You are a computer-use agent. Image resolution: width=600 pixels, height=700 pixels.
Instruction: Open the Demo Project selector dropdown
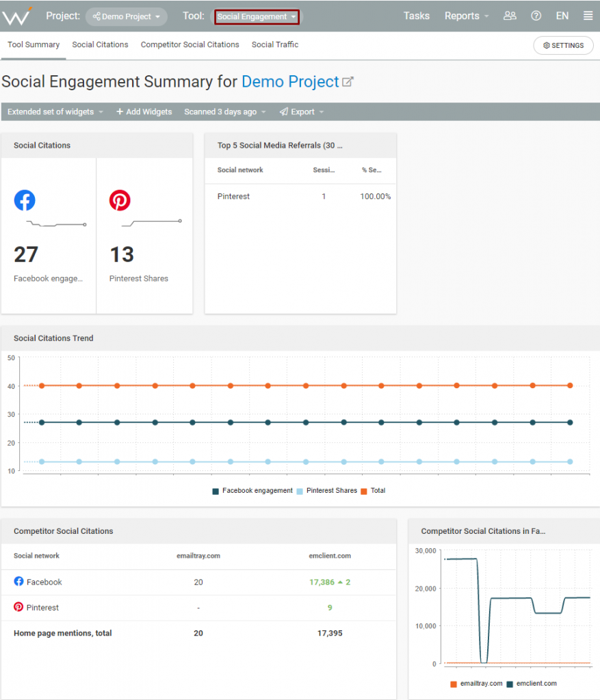pyautogui.click(x=127, y=16)
